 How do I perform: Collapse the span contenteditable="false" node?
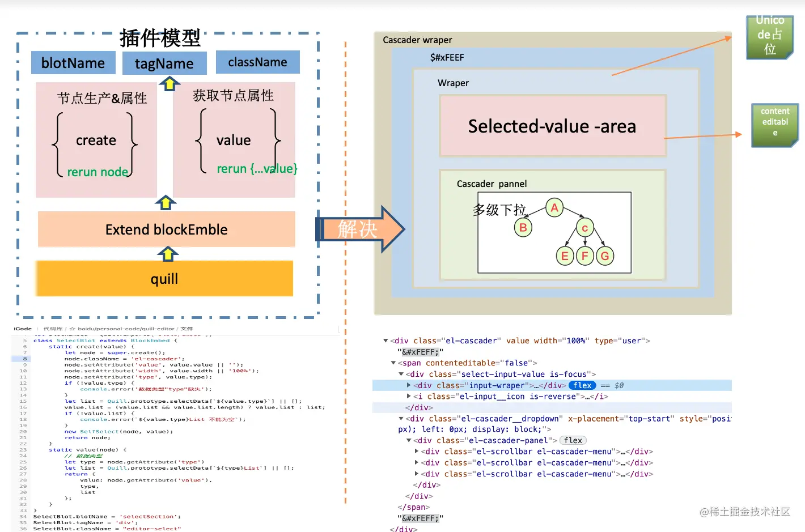(x=393, y=363)
